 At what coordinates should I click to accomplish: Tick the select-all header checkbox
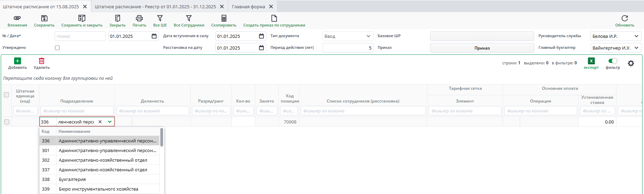(7, 95)
